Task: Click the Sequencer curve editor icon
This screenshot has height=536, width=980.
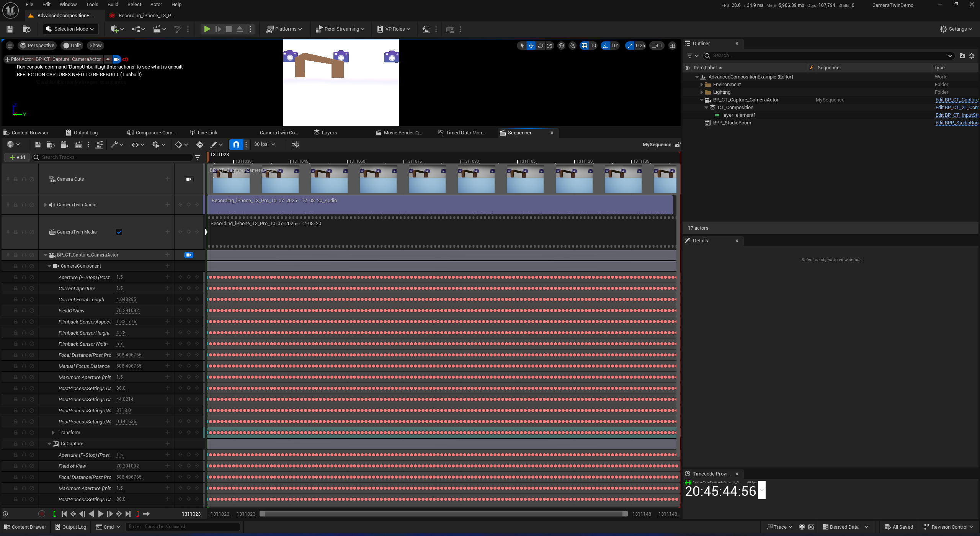Action: [295, 145]
